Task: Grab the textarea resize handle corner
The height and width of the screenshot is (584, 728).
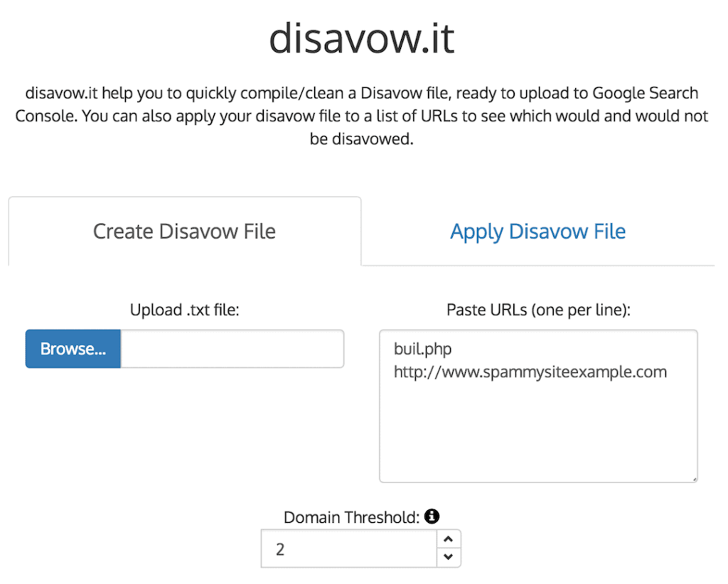Action: [694, 479]
